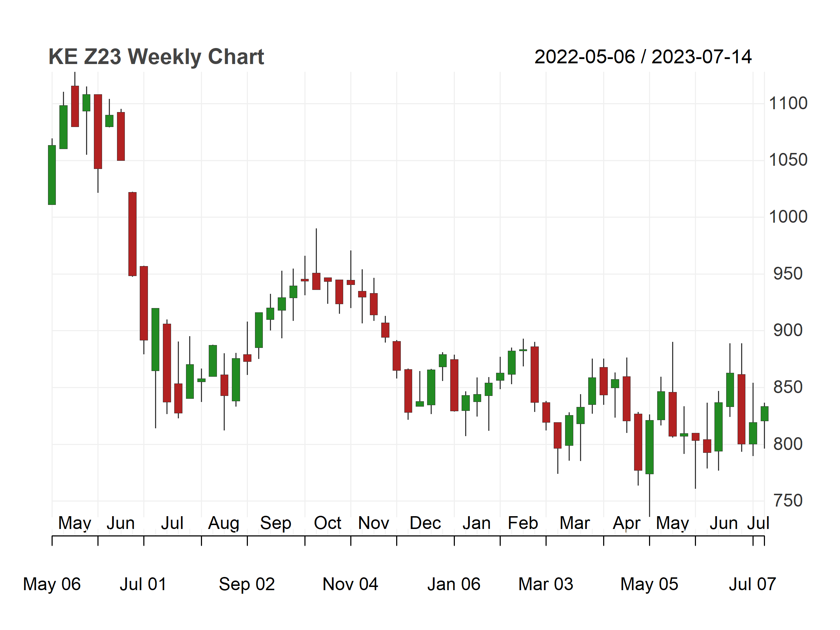Click the 750 price axis label
Viewport: 840px width, 630px height.
[x=788, y=501]
